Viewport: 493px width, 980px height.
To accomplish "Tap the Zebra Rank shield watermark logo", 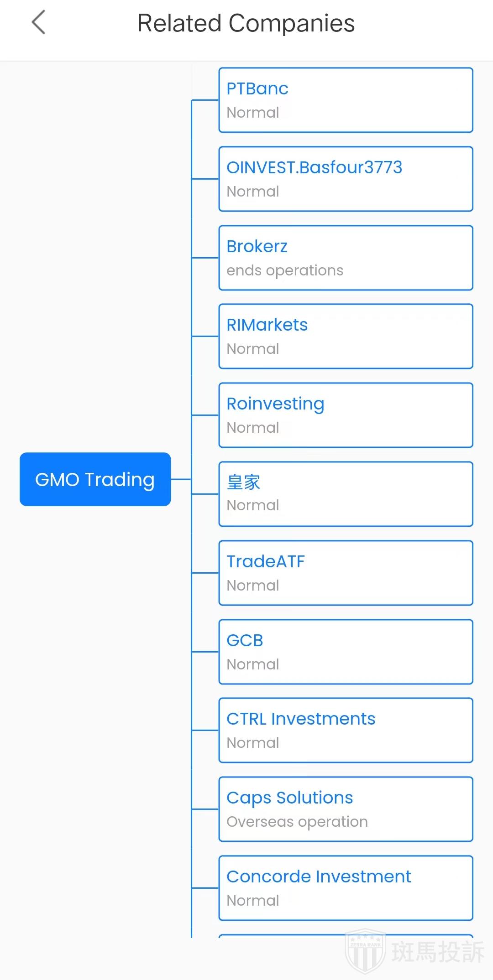I will coord(366,950).
